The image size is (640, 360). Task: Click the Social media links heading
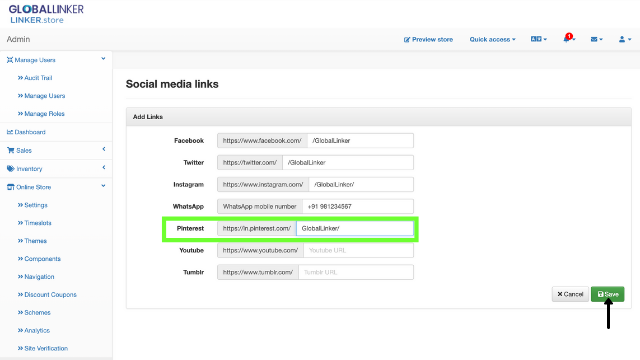pyautogui.click(x=172, y=84)
